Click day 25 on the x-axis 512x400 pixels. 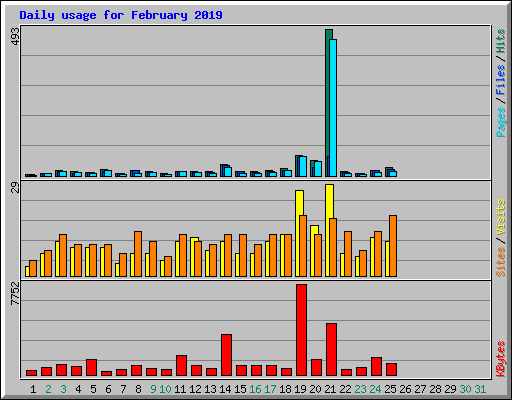(390, 389)
